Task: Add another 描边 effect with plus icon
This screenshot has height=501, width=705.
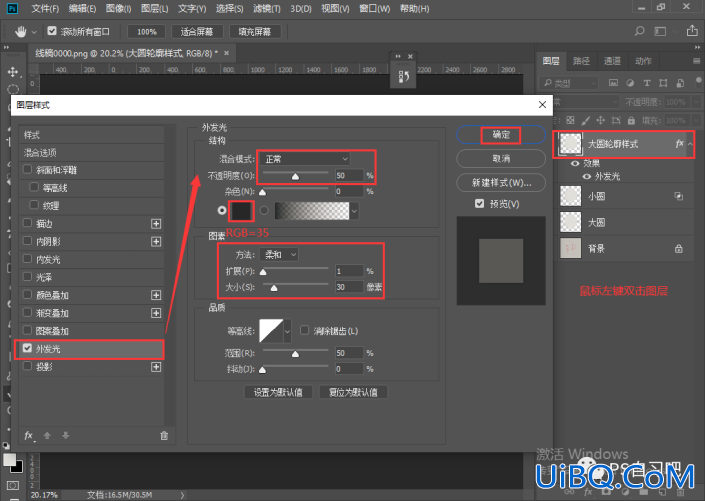Action: (x=156, y=224)
